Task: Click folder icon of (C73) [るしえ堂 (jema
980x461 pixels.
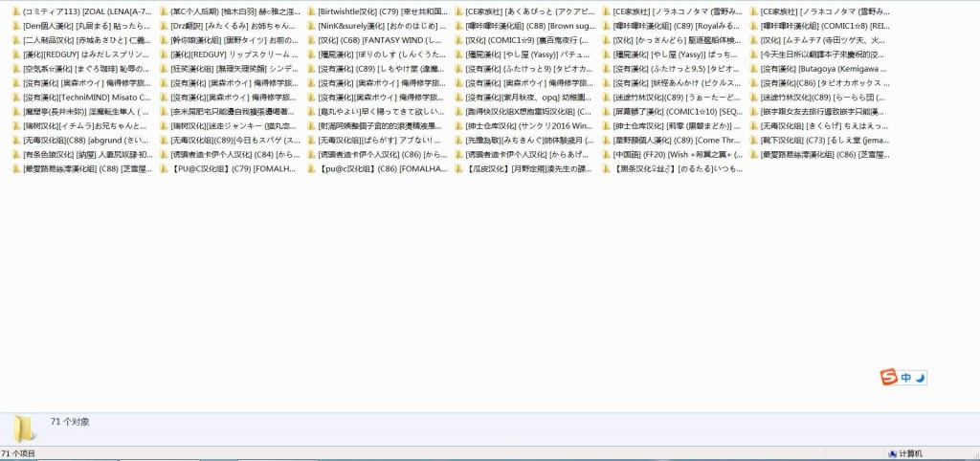Action: coord(754,141)
